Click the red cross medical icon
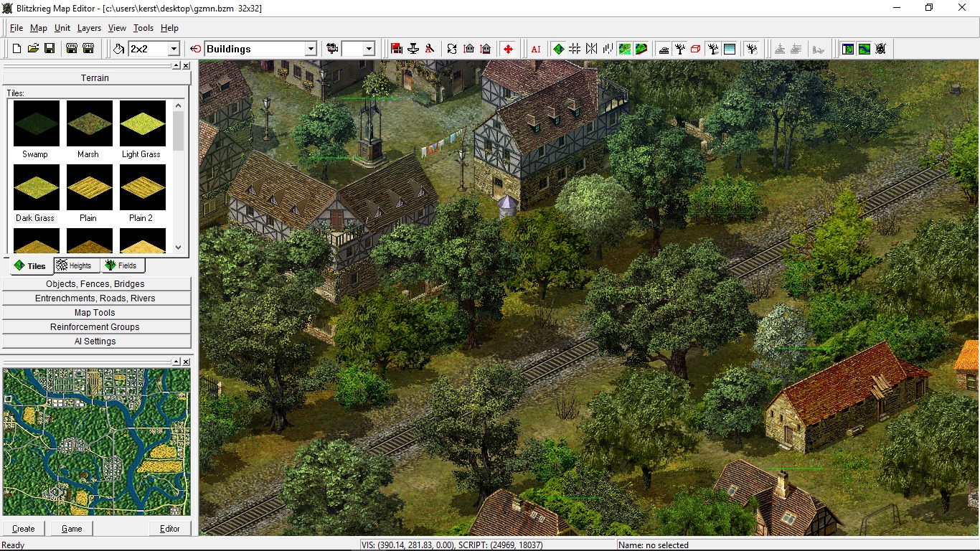Image resolution: width=980 pixels, height=551 pixels. [x=508, y=49]
